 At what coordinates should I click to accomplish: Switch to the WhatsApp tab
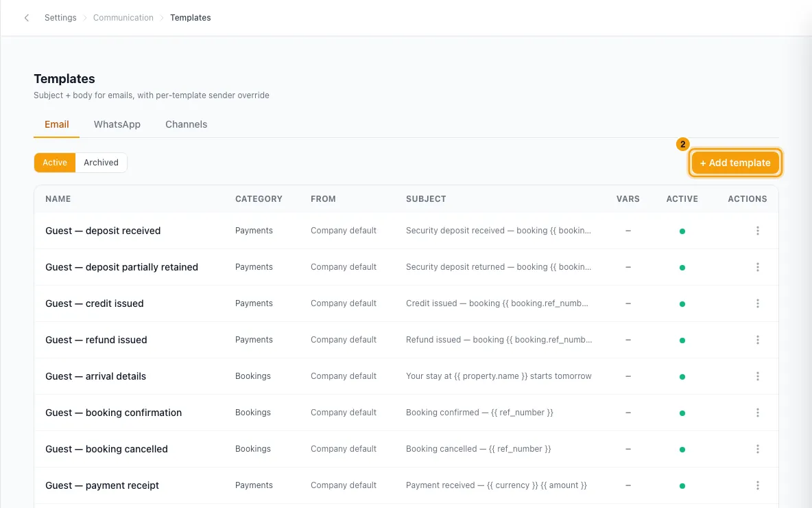click(x=117, y=124)
